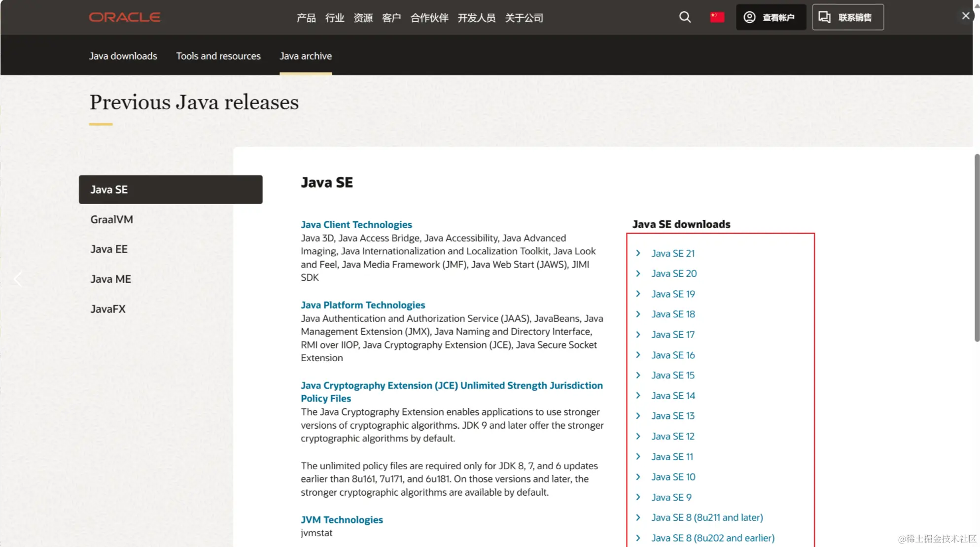
Task: Switch to the Tools and resources tab
Action: click(x=218, y=56)
